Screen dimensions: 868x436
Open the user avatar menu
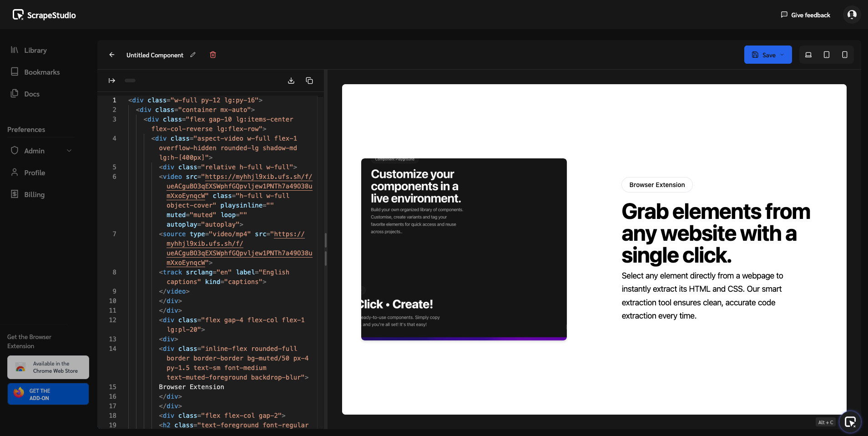[852, 15]
